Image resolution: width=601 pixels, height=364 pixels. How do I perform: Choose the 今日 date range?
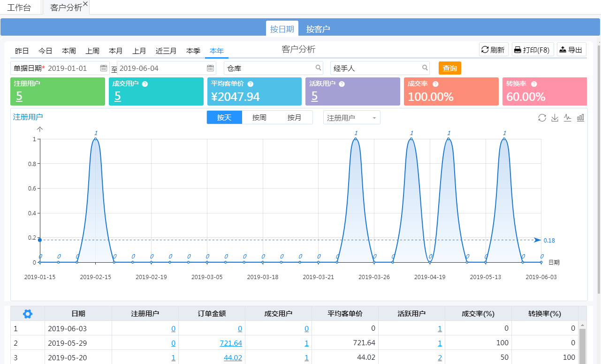click(x=46, y=51)
